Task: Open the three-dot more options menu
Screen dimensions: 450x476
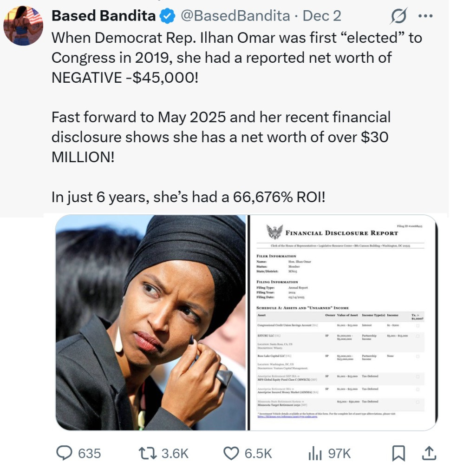Action: click(x=425, y=16)
